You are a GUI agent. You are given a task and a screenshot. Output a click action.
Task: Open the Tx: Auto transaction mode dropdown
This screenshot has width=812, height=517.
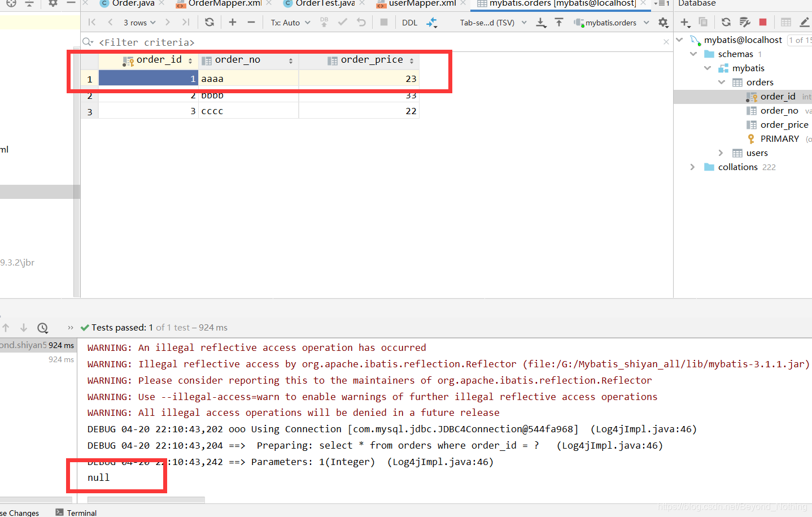pyautogui.click(x=290, y=23)
